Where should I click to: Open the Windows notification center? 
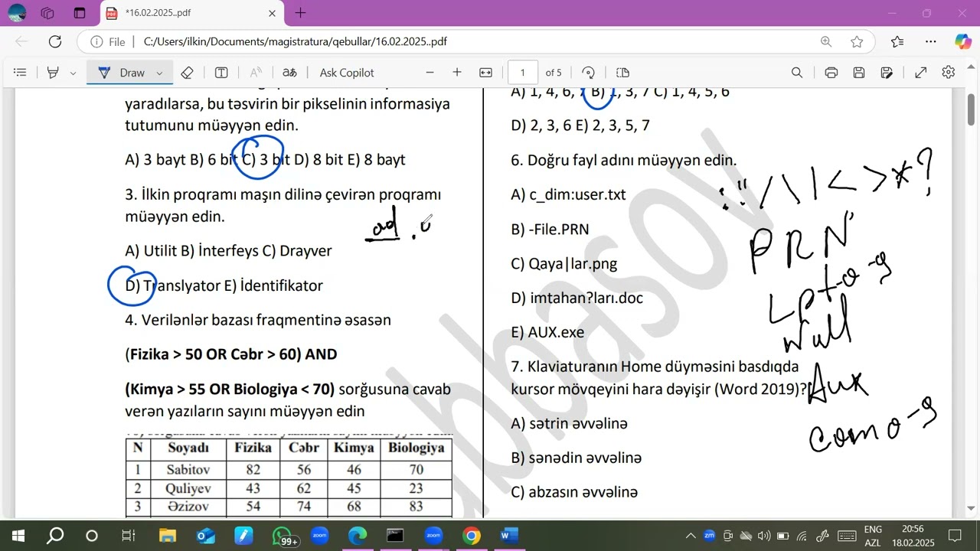(955, 536)
